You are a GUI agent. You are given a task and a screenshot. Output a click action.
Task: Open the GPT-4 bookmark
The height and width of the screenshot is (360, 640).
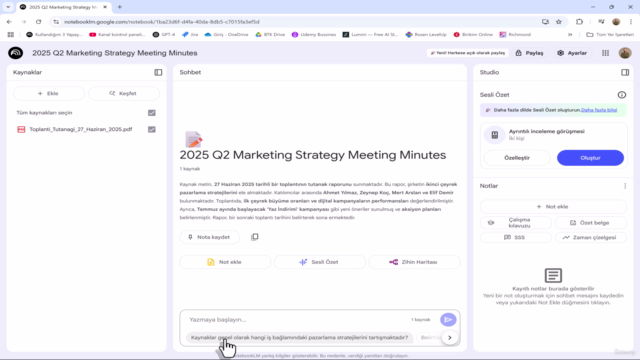tap(164, 35)
